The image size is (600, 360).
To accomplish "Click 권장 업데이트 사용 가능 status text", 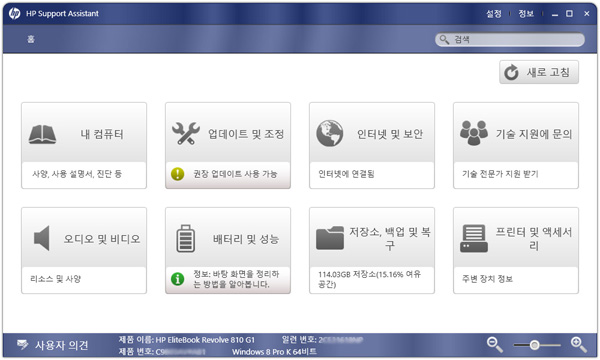I will click(235, 174).
